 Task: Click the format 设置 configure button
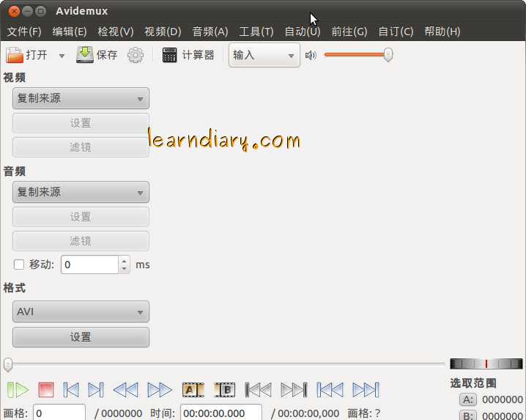coord(81,336)
